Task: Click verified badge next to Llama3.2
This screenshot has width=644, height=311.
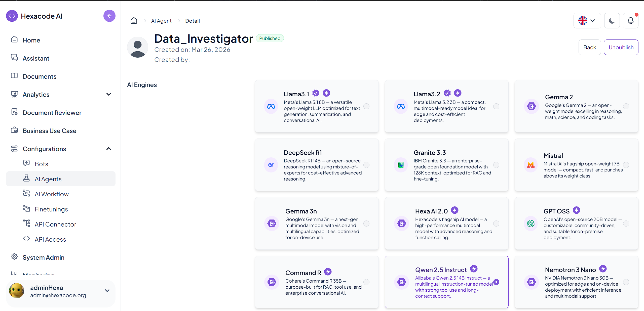Action: 447,93
